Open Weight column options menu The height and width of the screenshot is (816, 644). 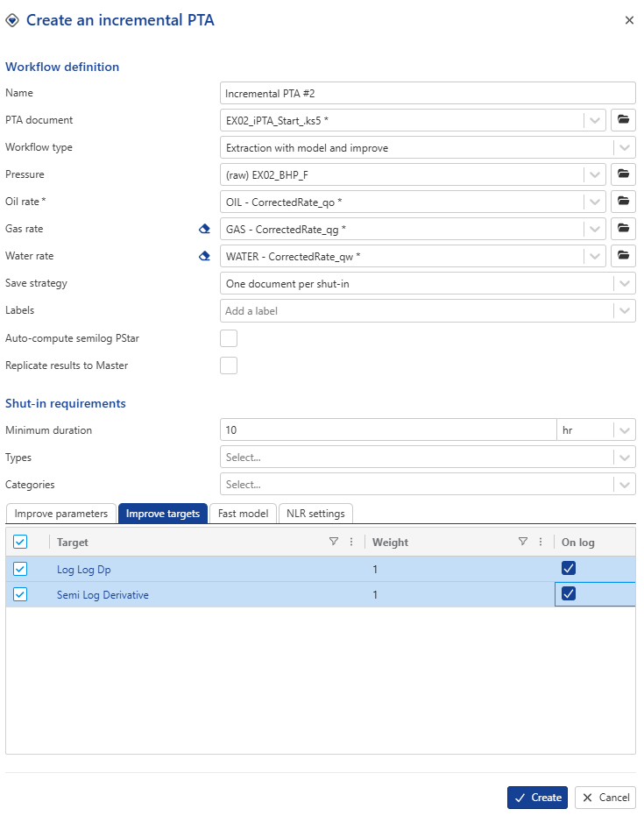[x=541, y=542]
